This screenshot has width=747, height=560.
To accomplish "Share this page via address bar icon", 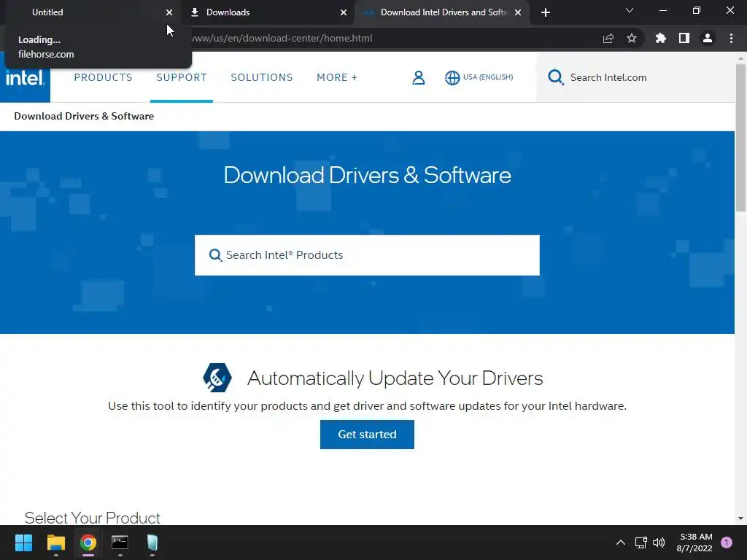I will 608,39.
